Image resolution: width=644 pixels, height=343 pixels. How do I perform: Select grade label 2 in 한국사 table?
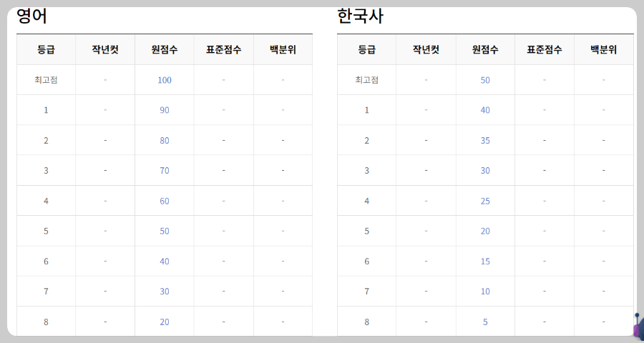click(367, 140)
